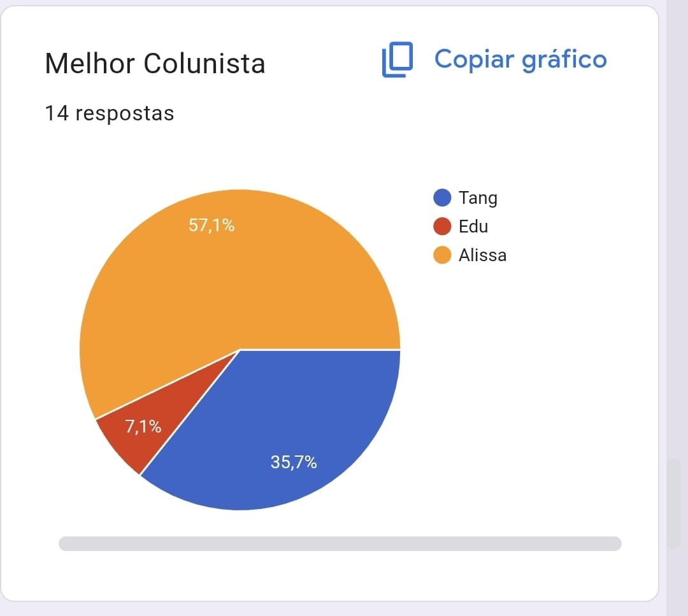The width and height of the screenshot is (688, 616).
Task: Click the 7,1% percentage label
Action: (x=143, y=426)
